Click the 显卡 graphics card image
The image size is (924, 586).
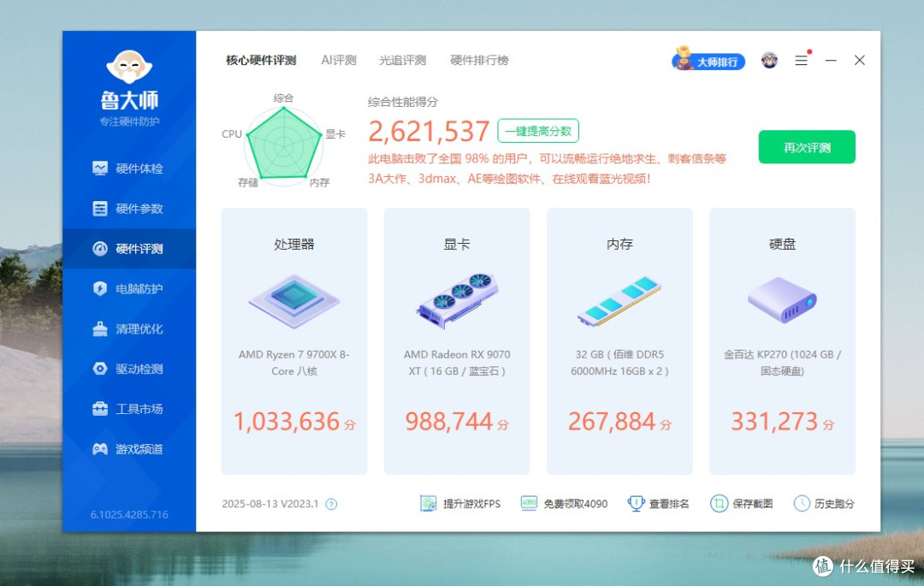click(458, 299)
